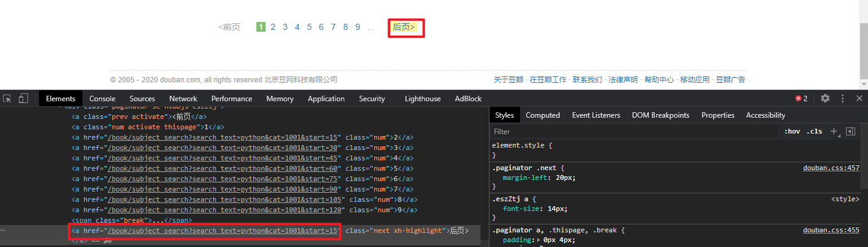Select the inspect element picker icon
The height and width of the screenshot is (247, 868).
pos(7,98)
